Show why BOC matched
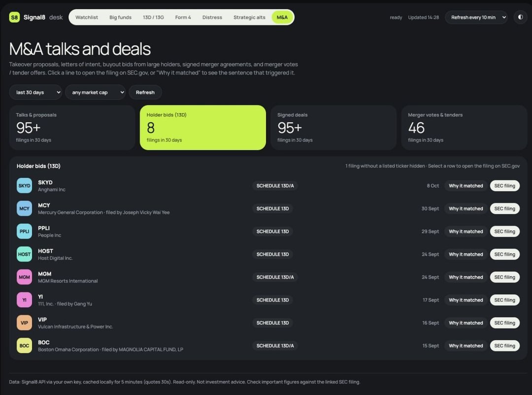Viewport: 532px width, 395px height. 466,345
